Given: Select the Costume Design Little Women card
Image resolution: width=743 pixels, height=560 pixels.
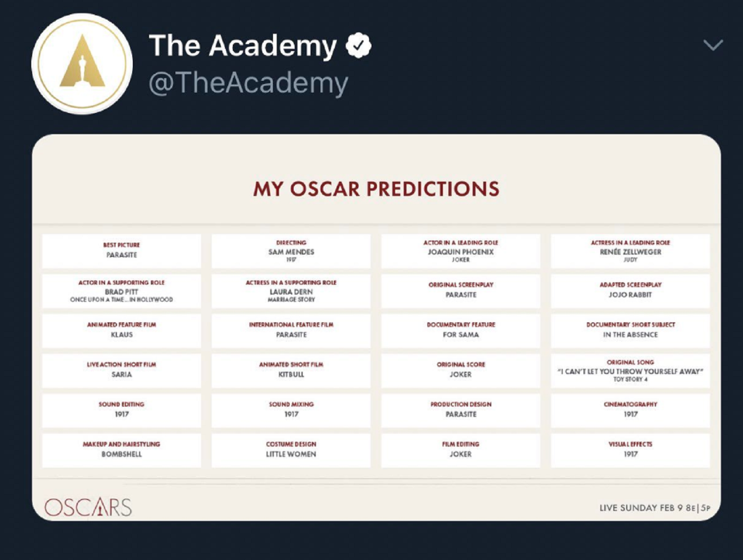Looking at the screenshot, I should pyautogui.click(x=291, y=450).
